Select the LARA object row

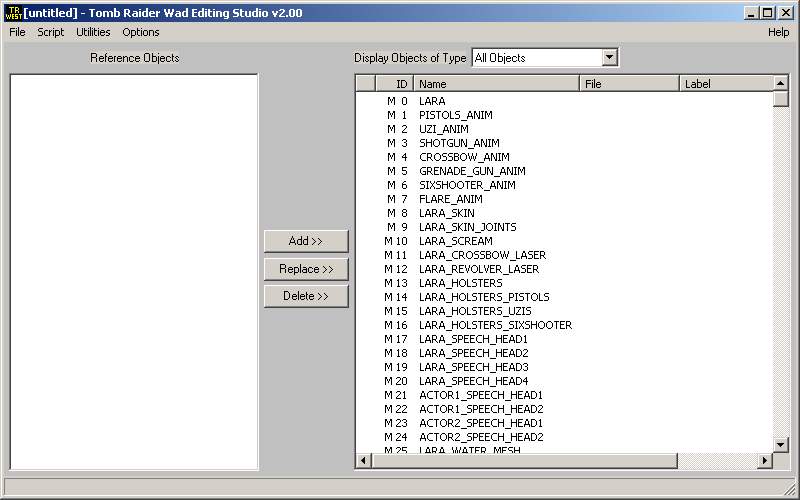pyautogui.click(x=565, y=101)
